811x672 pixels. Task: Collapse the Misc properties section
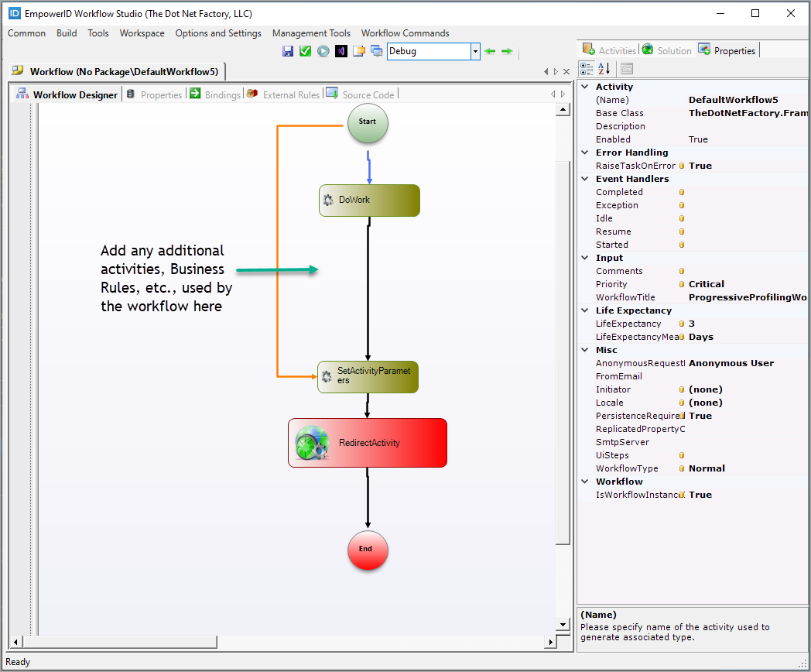point(585,349)
